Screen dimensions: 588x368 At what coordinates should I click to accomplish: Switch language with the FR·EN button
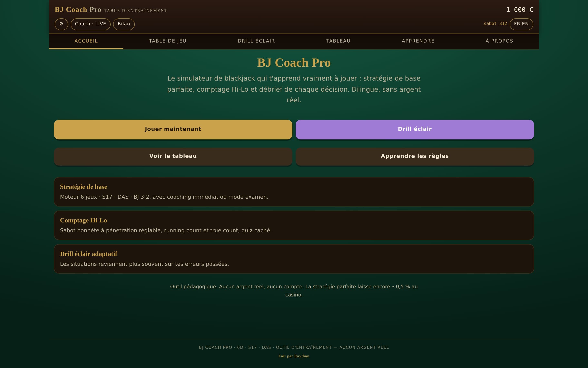(x=521, y=24)
